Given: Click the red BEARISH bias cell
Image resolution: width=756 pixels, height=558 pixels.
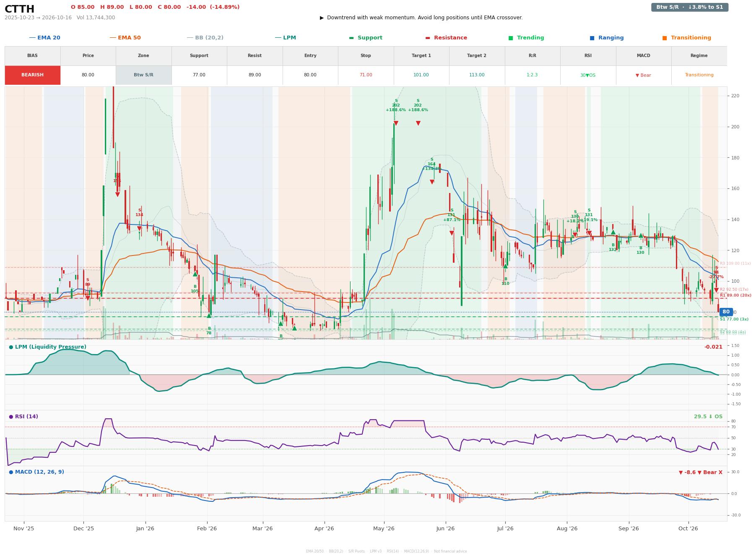Looking at the screenshot, I should [x=33, y=75].
